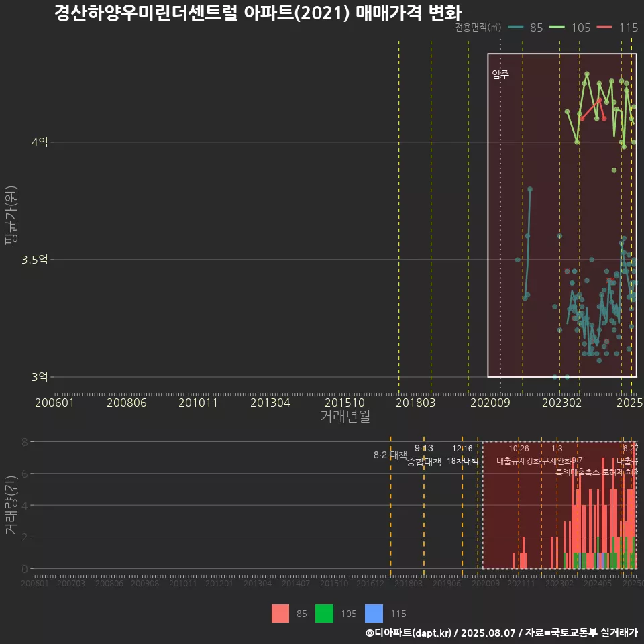Click the '202009' upper x-axis label
Image resolution: width=644 pixels, height=644 pixels.
tap(490, 402)
